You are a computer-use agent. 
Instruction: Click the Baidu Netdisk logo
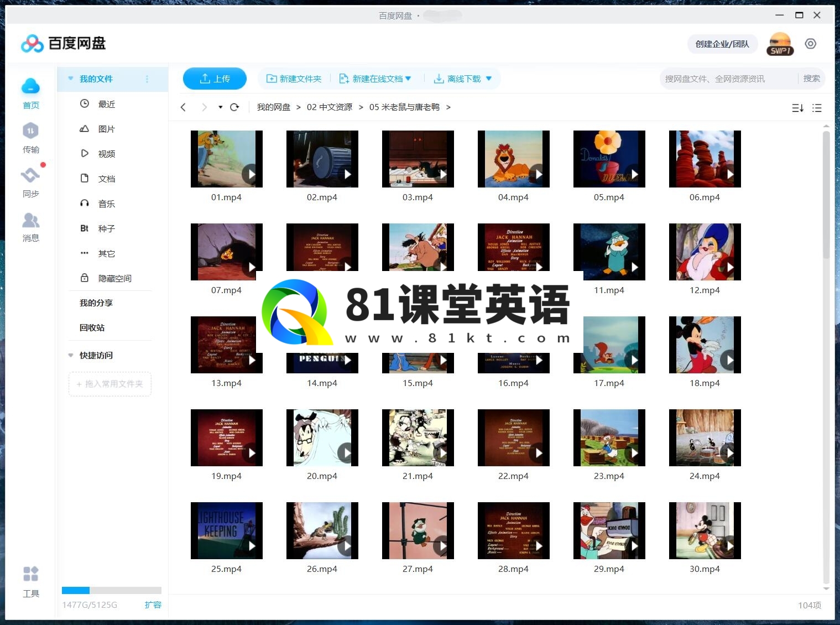tap(63, 43)
